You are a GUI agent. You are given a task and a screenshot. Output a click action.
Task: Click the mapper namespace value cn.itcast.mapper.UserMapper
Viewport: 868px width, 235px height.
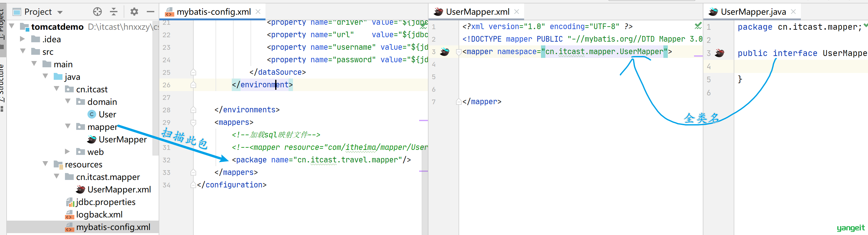(x=604, y=52)
